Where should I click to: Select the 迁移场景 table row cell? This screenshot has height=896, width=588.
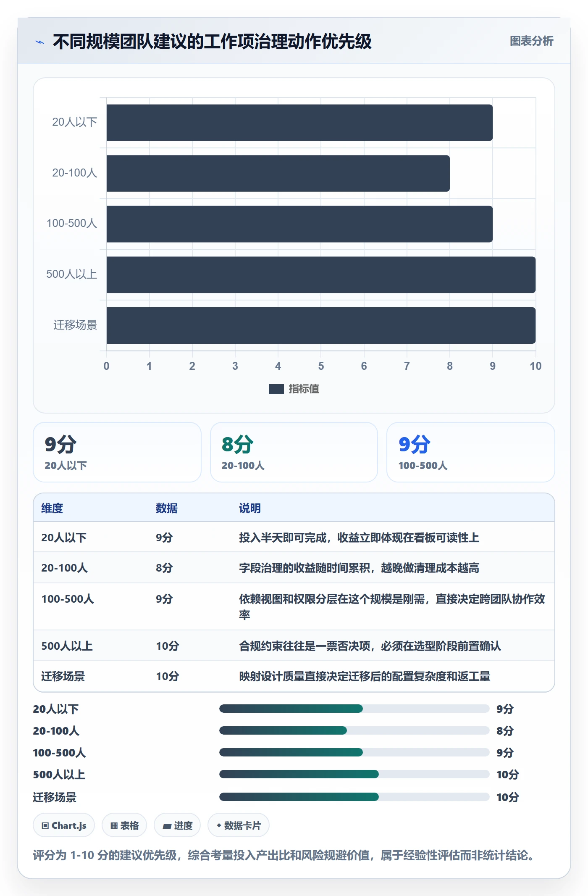pyautogui.click(x=63, y=676)
